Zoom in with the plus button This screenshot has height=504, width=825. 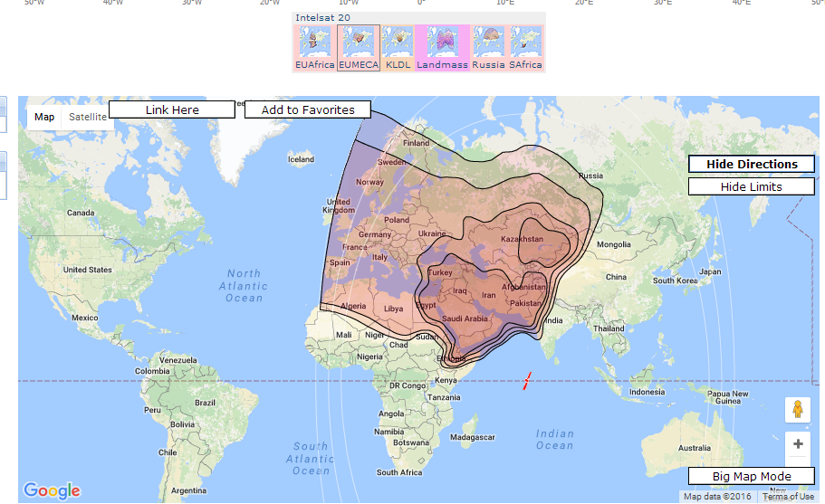coord(797,444)
